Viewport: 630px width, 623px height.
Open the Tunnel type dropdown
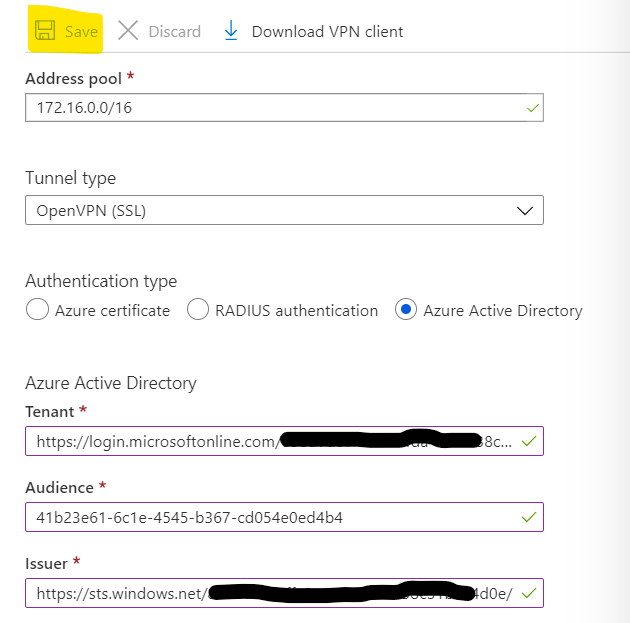tap(284, 211)
